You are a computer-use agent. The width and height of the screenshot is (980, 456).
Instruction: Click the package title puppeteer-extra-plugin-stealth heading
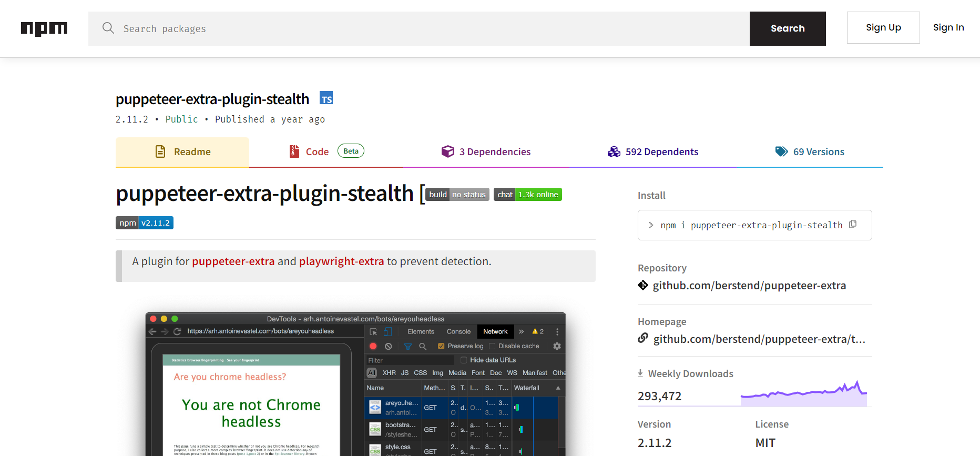[212, 99]
